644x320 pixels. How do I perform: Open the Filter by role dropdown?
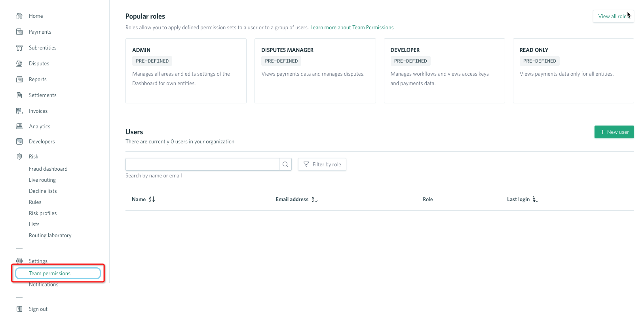[322, 164]
